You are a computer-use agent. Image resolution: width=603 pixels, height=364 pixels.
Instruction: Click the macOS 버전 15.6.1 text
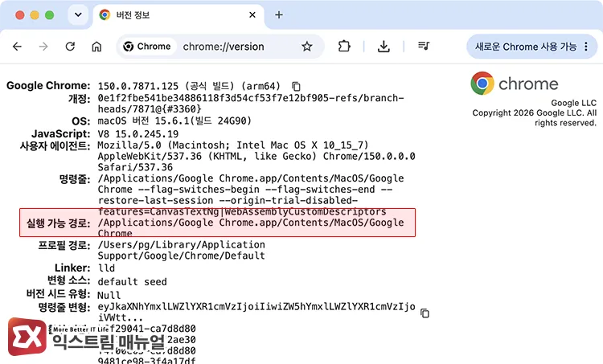click(x=174, y=121)
